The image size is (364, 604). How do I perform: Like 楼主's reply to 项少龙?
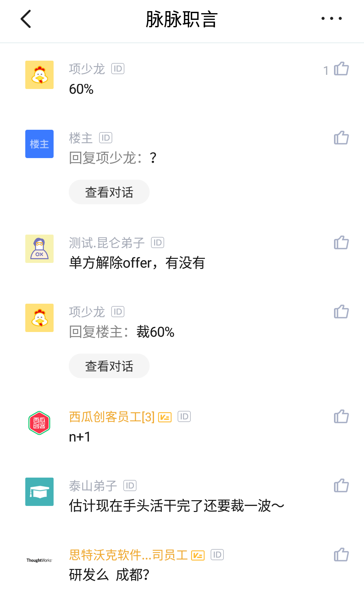click(341, 138)
